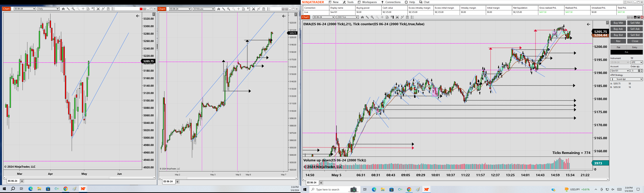The image size is (644, 193).
Task: Open the TIF dropdown showing GTC
Action: pos(636,62)
